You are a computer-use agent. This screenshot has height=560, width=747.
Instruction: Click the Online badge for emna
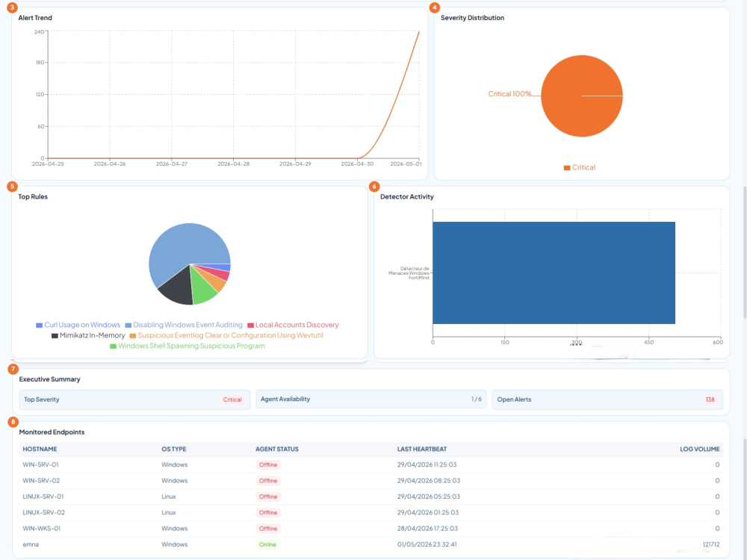tap(267, 544)
